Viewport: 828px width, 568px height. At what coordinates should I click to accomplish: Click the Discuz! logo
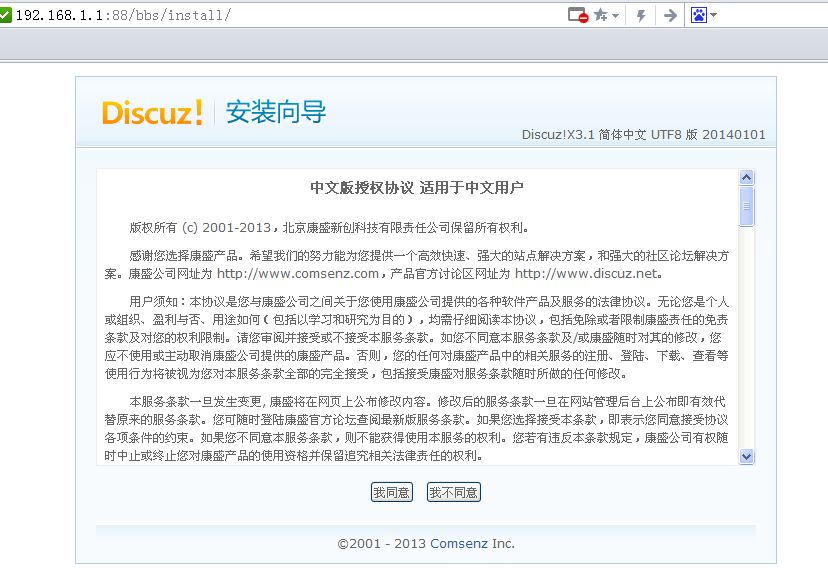(152, 112)
